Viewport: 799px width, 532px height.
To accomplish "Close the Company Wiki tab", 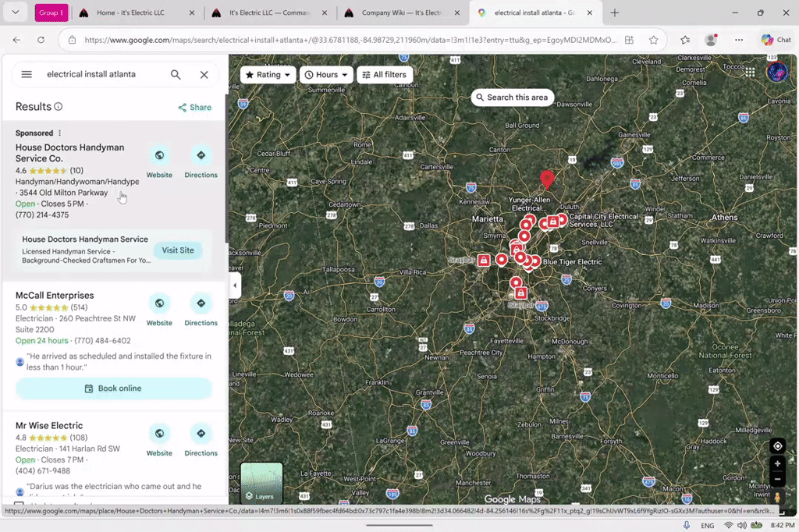I will 457,12.
